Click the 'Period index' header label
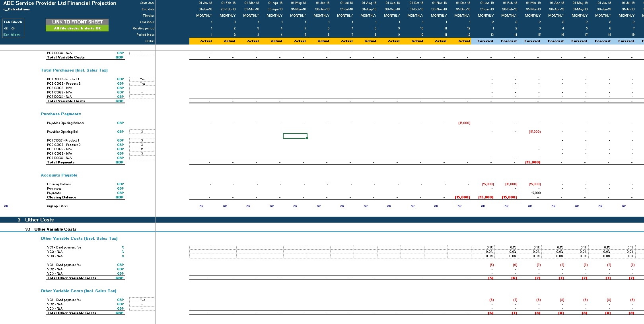The image size is (644, 324). (145, 35)
